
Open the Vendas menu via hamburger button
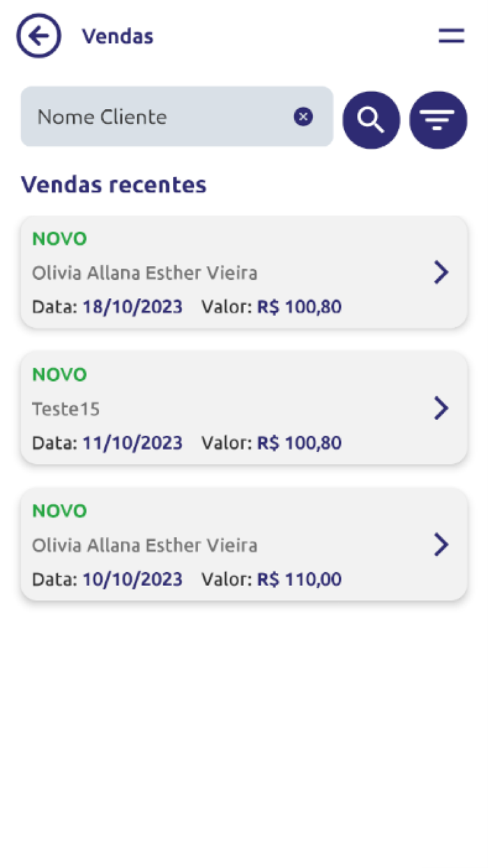pyautogui.click(x=451, y=36)
